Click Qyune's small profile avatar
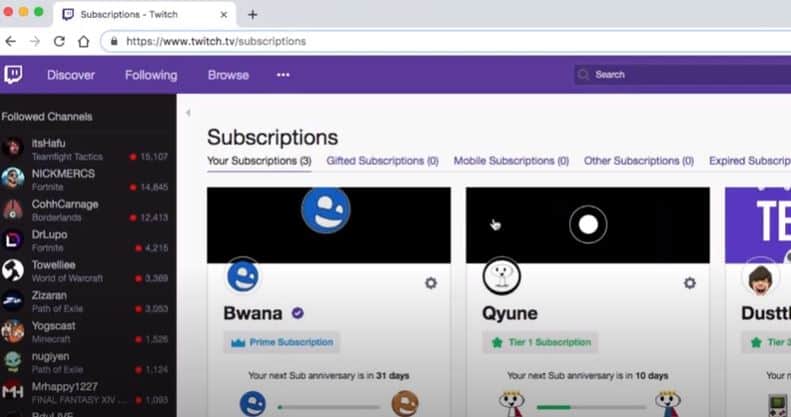This screenshot has height=417, width=791. click(501, 276)
